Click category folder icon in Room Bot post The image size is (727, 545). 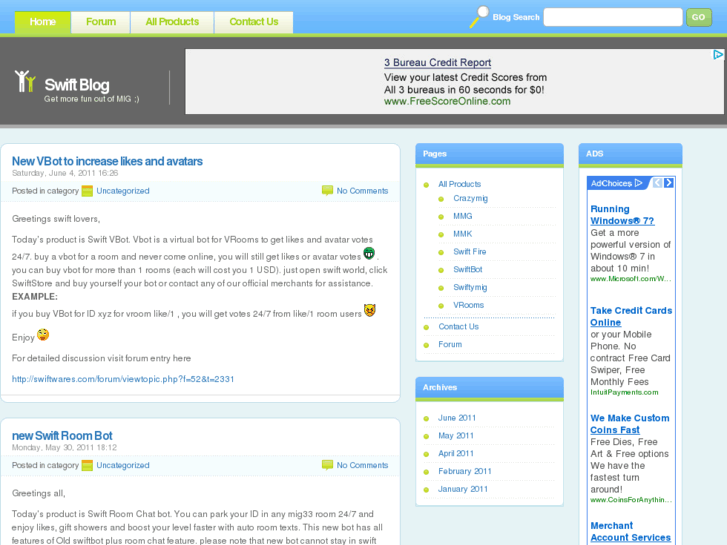(87, 465)
